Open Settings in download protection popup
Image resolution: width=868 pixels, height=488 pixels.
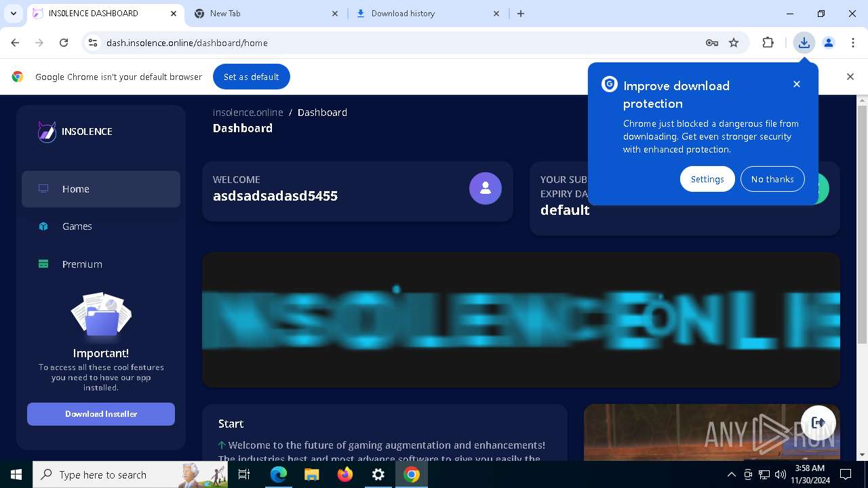tap(707, 179)
